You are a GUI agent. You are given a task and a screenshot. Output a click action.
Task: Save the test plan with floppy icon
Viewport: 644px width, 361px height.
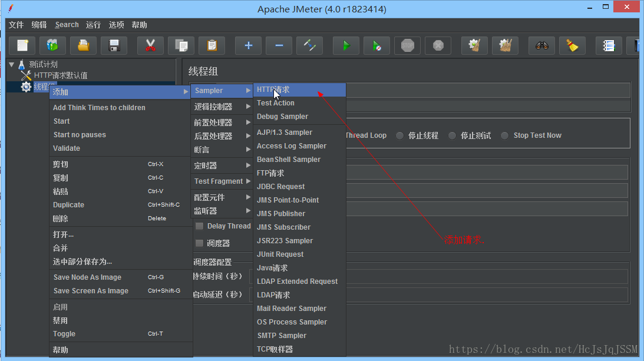click(114, 45)
